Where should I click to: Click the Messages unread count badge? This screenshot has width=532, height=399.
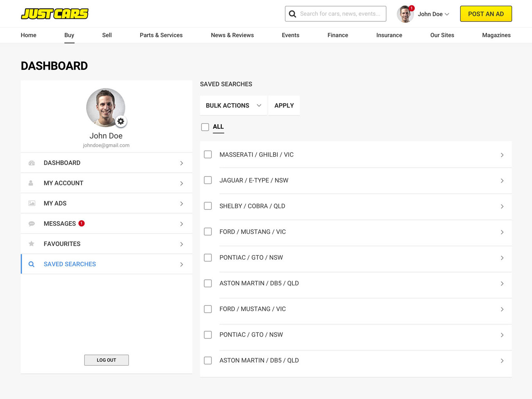tap(81, 223)
